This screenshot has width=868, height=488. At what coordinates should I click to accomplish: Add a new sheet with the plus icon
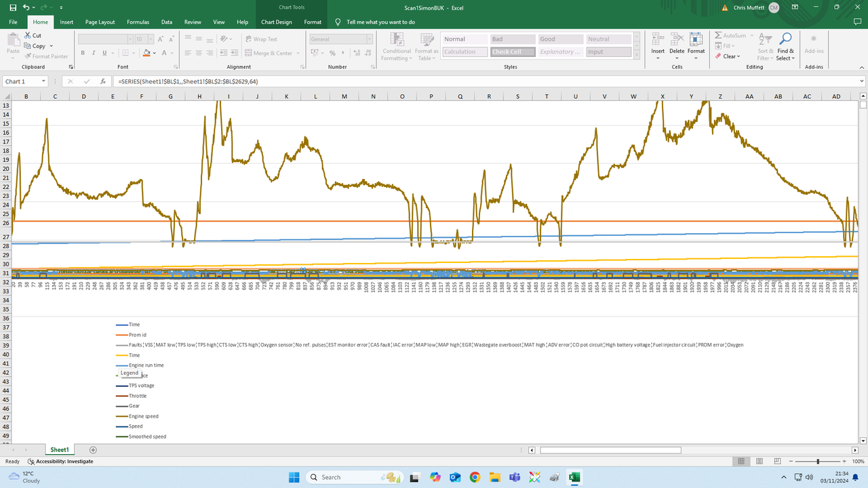93,450
